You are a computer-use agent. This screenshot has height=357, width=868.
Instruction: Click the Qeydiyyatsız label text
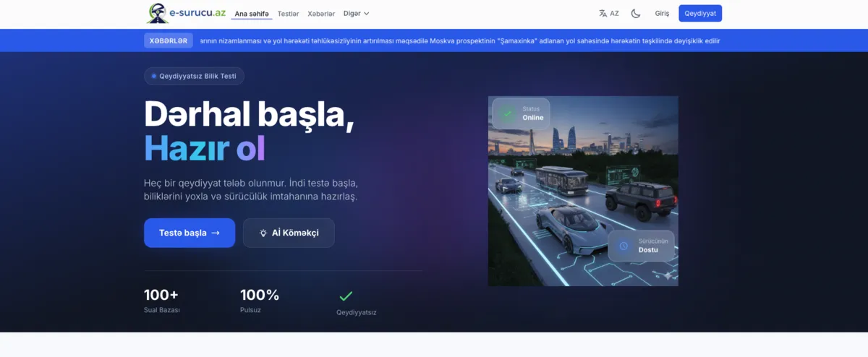pyautogui.click(x=357, y=312)
